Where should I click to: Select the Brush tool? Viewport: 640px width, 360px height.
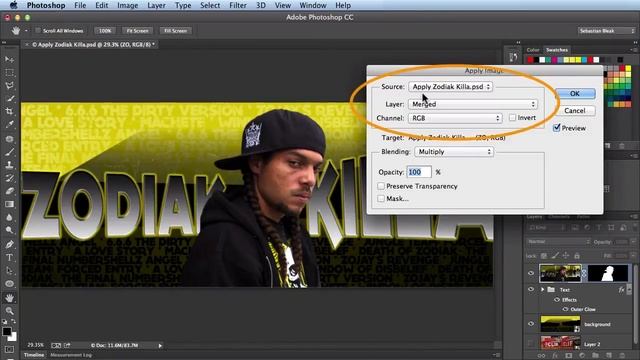(x=9, y=152)
